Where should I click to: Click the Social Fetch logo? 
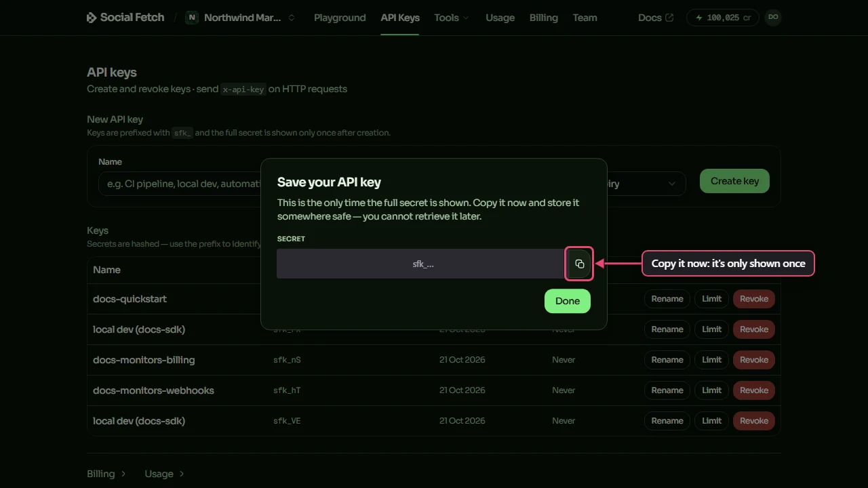(x=125, y=18)
